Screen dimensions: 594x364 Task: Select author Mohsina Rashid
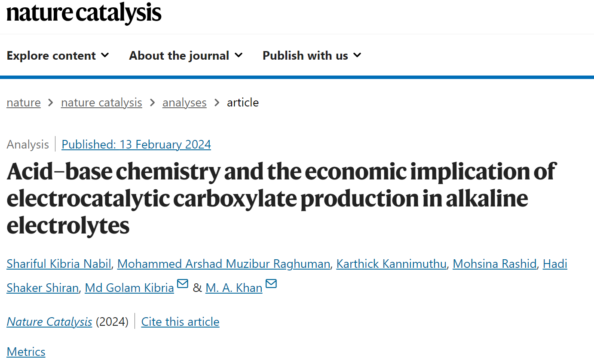tap(495, 264)
